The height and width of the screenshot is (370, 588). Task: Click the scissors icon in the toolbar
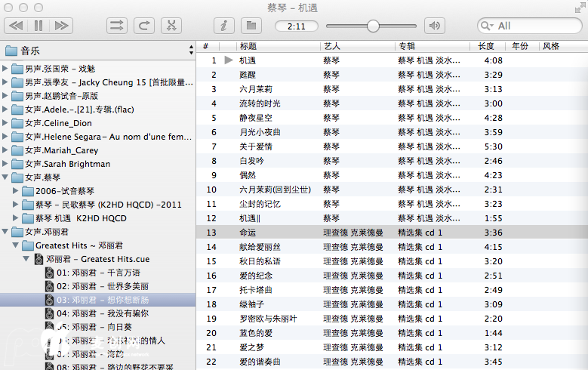(x=171, y=26)
